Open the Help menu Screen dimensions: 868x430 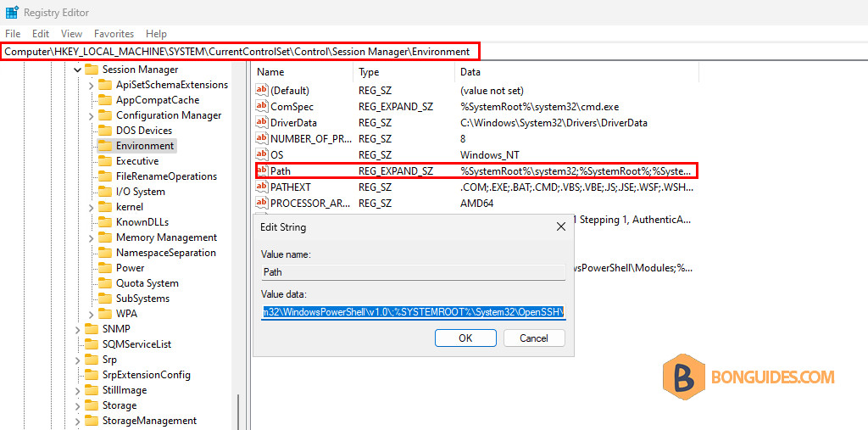point(156,34)
